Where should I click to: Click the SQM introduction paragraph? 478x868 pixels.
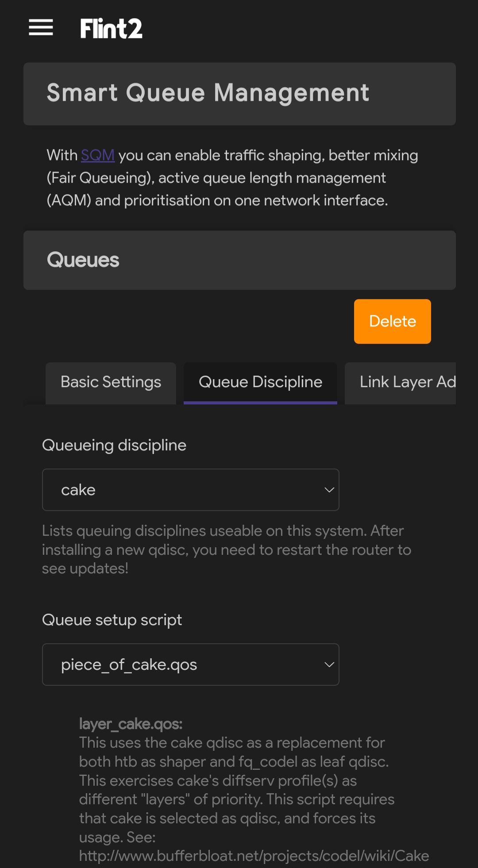232,178
